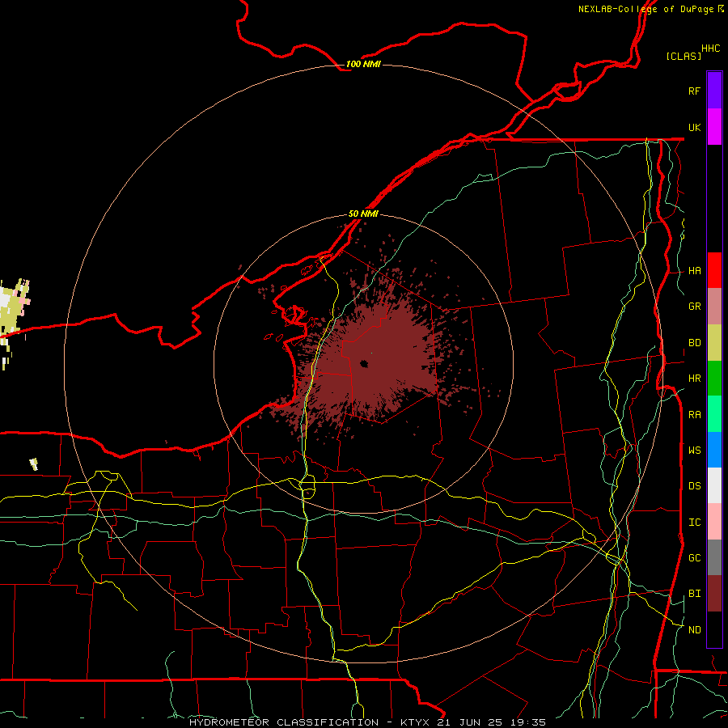The width and height of the screenshot is (728, 728).
Task: Click the GR legend color block
Action: [714, 307]
